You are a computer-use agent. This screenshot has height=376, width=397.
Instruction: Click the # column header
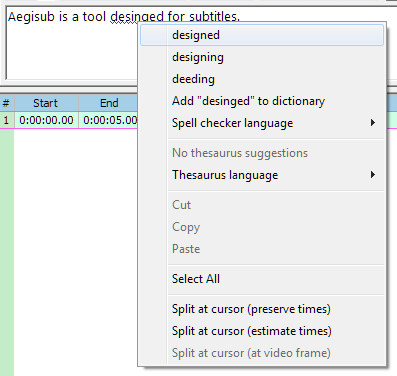click(x=7, y=103)
